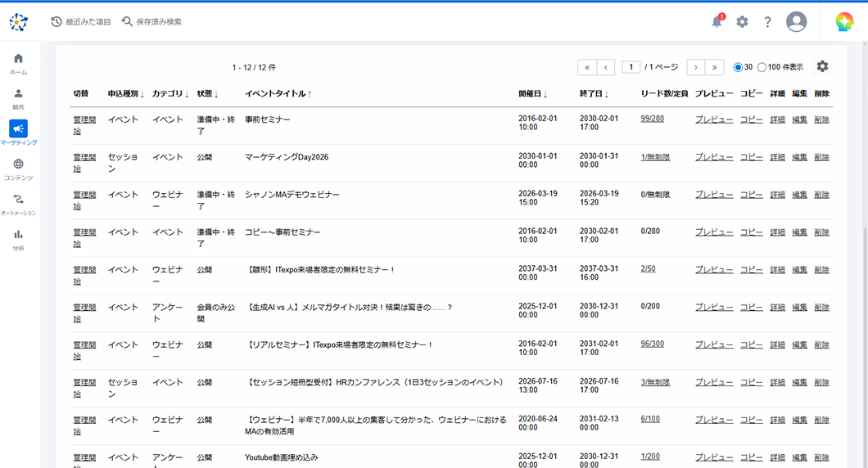The width and height of the screenshot is (868, 468).
Task: Sort by イベントタイトル column header
Action: pyautogui.click(x=278, y=93)
